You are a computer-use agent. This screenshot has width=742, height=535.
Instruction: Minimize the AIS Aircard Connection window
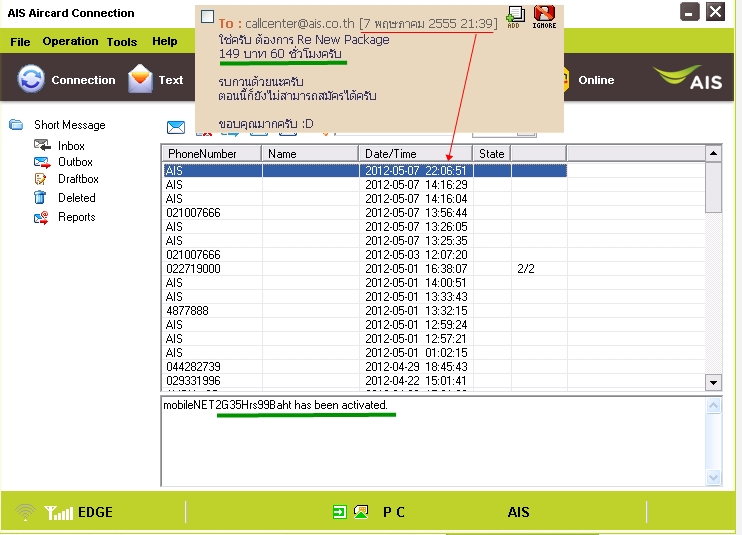click(x=689, y=12)
